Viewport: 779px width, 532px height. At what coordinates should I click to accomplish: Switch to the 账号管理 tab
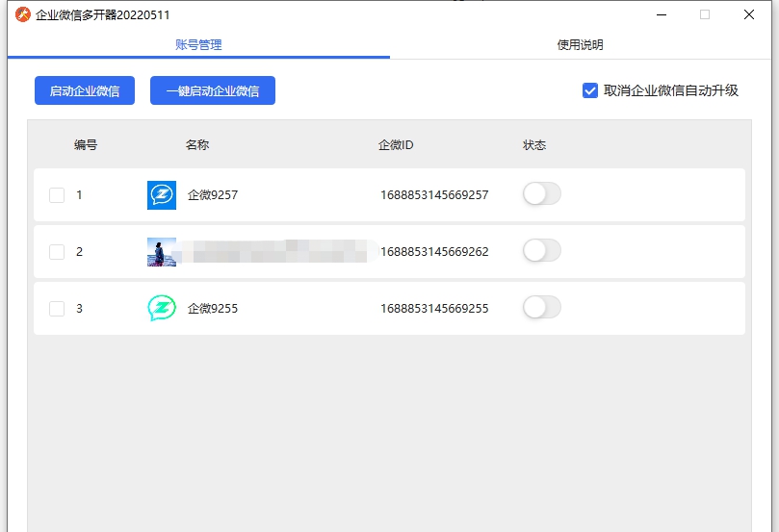(x=198, y=44)
